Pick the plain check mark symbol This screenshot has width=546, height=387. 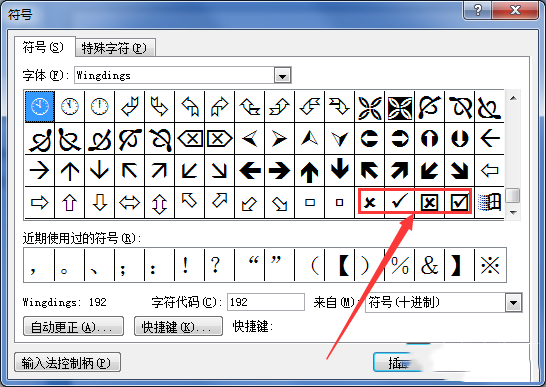399,201
